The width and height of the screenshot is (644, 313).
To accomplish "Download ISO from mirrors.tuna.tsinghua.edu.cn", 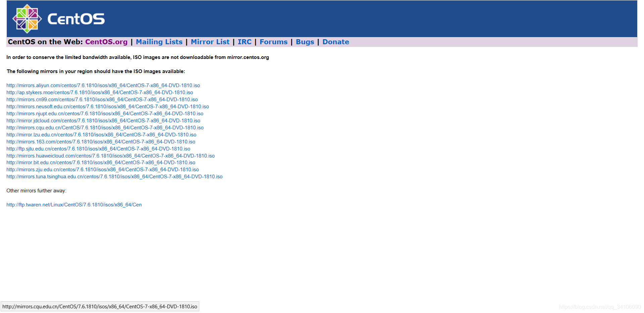I will click(x=114, y=177).
